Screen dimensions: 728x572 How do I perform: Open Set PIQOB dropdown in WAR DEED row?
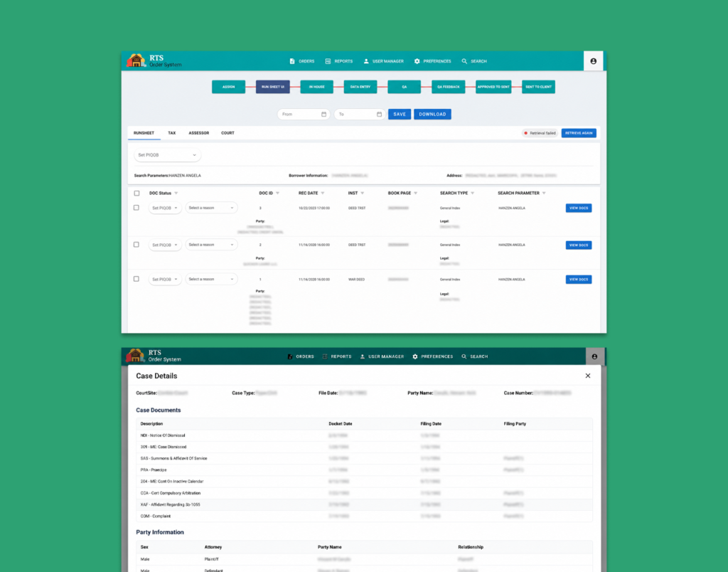point(165,280)
